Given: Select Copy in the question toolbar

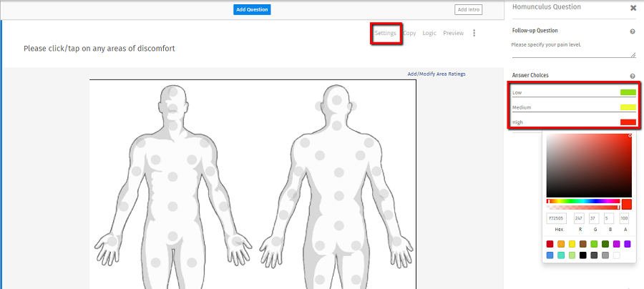Looking at the screenshot, I should click(409, 33).
